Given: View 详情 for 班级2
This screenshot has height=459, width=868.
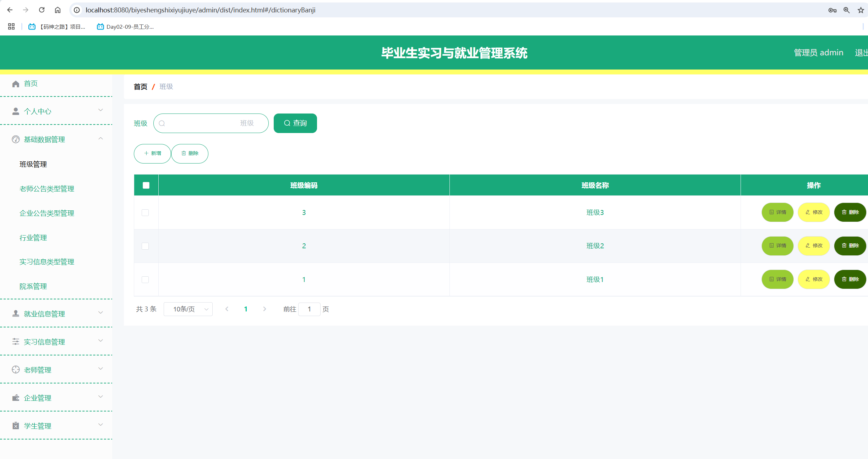Looking at the screenshot, I should tap(777, 245).
